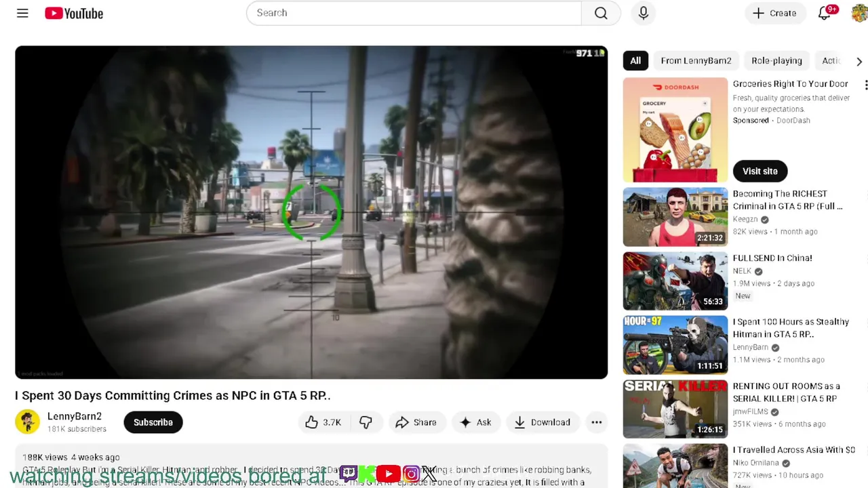The image size is (868, 488).
Task: Focus the Search input field
Action: point(414,13)
